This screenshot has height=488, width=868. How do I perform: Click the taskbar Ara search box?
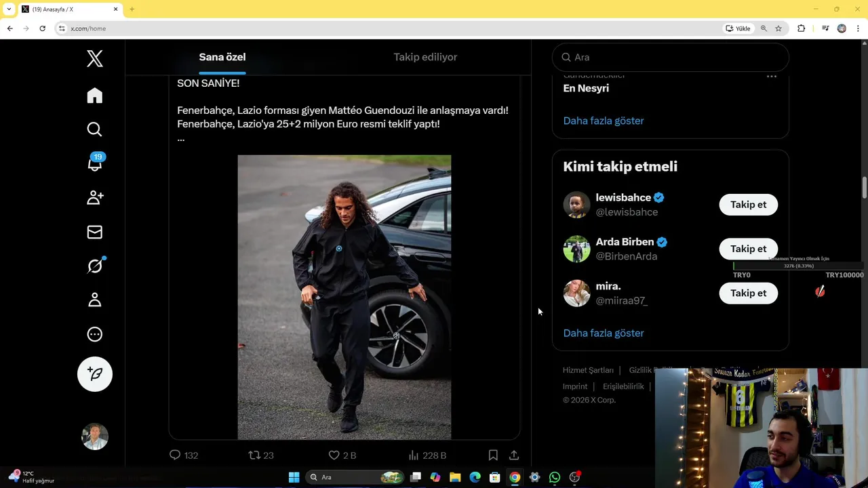tap(356, 477)
